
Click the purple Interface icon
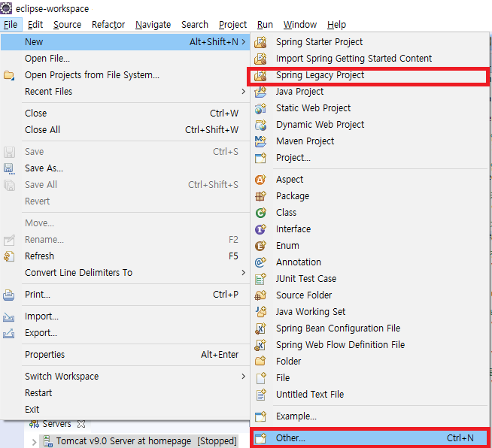click(x=260, y=229)
